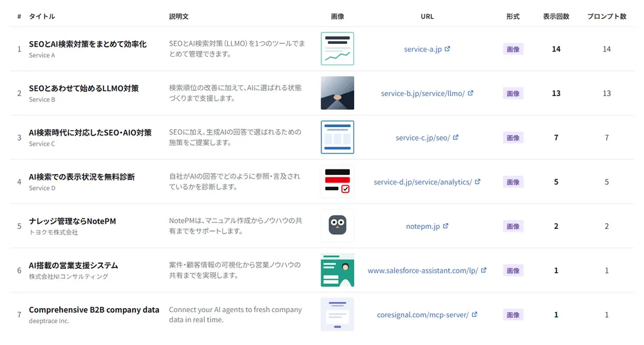
Task: Click description starting SEOに加え、生成AIの回答
Action: point(235,137)
